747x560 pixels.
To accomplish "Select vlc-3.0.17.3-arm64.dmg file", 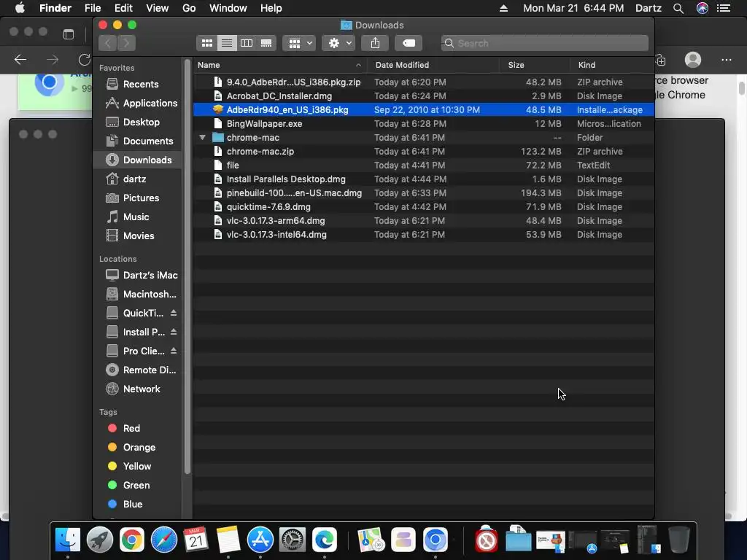I will coord(424,221).
